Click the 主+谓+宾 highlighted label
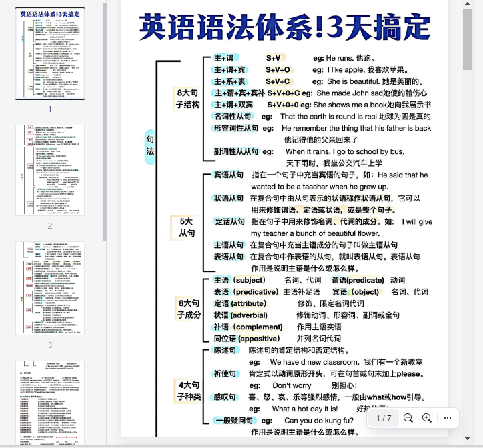The height and width of the screenshot is (448, 483). [x=229, y=69]
